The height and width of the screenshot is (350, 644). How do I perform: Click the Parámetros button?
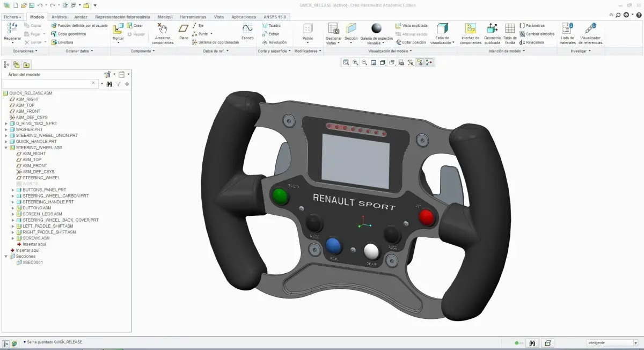pos(532,25)
